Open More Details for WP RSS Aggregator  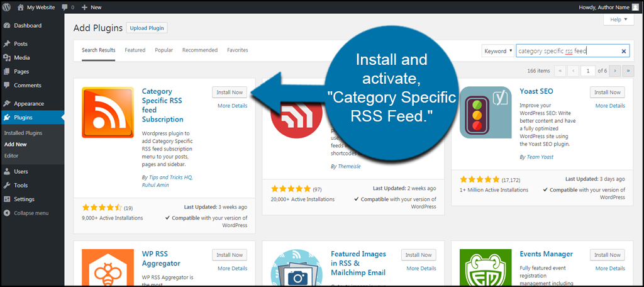coord(233,269)
